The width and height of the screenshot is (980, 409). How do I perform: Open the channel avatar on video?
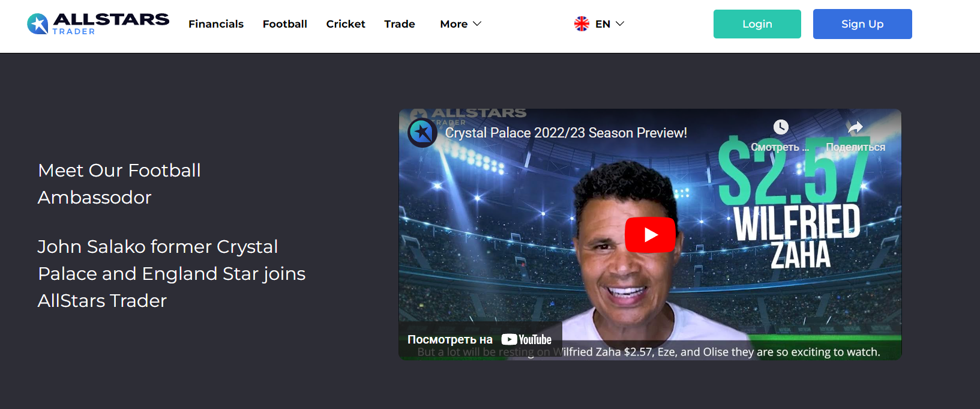pyautogui.click(x=422, y=133)
